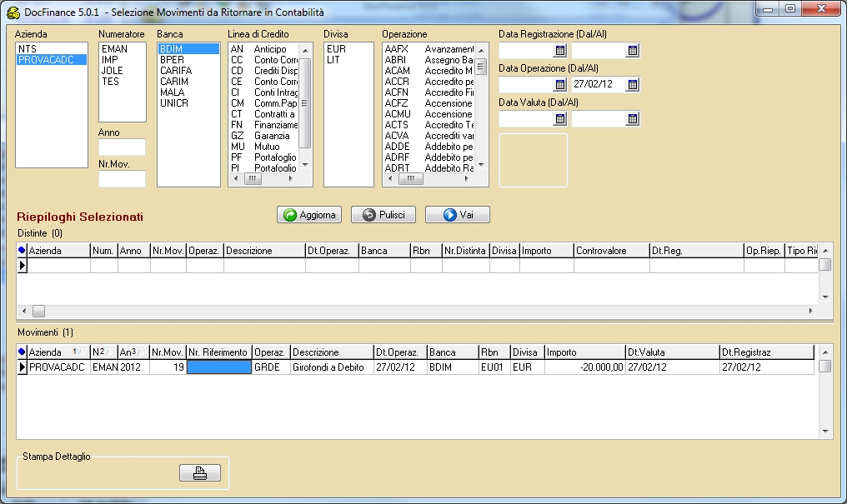Image resolution: width=847 pixels, height=504 pixels.
Task: Select NTS in the Azienda list
Action: [27, 49]
